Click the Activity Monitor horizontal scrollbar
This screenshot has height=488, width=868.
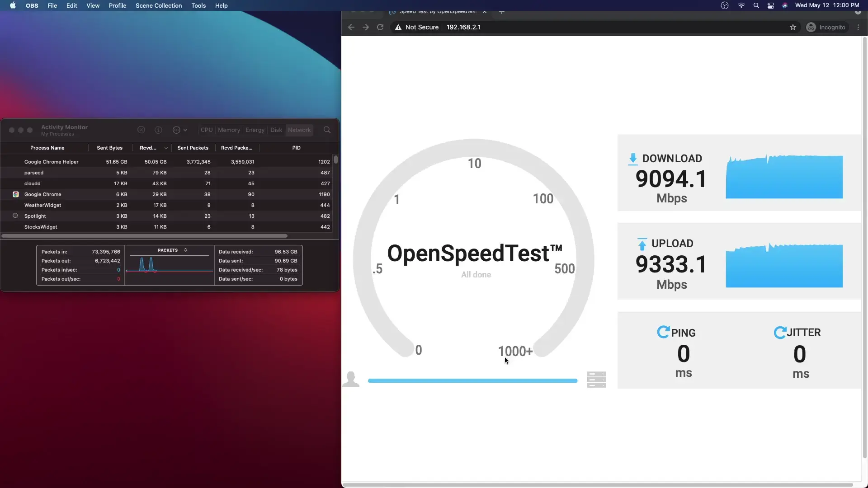point(145,236)
